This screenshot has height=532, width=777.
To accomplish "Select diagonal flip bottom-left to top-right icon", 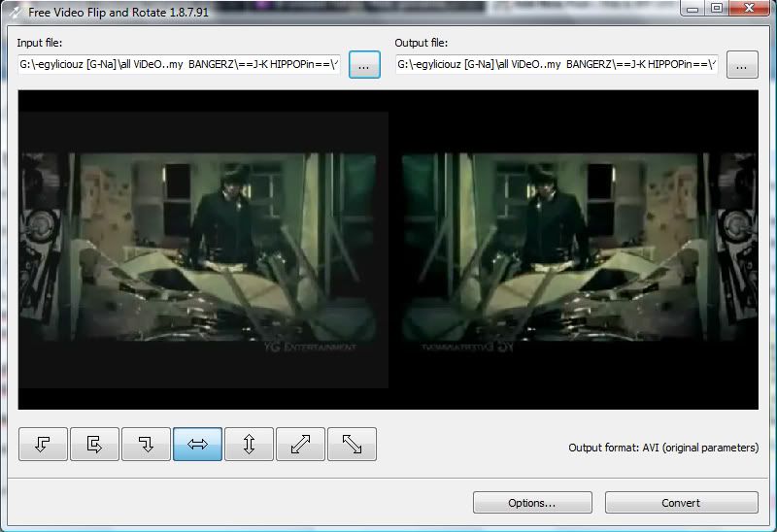I will (x=301, y=445).
